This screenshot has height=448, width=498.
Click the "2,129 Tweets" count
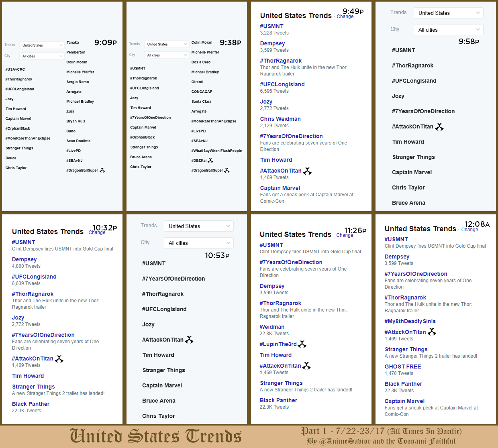(x=274, y=126)
